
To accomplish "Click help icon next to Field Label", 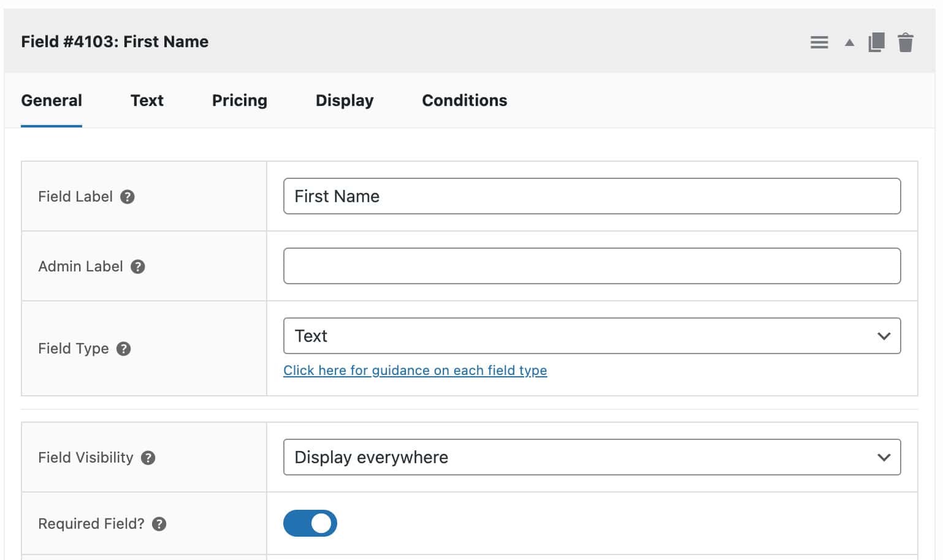I will (x=127, y=197).
